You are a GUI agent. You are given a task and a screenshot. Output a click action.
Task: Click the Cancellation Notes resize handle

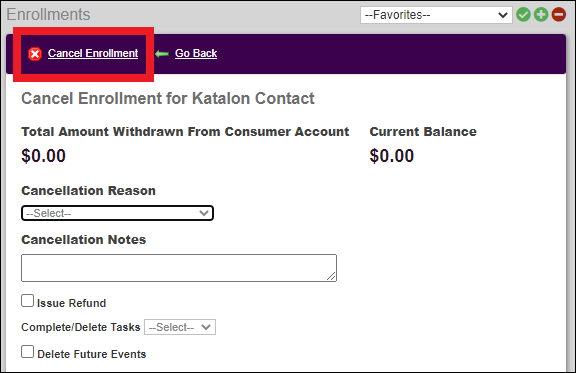[x=331, y=276]
